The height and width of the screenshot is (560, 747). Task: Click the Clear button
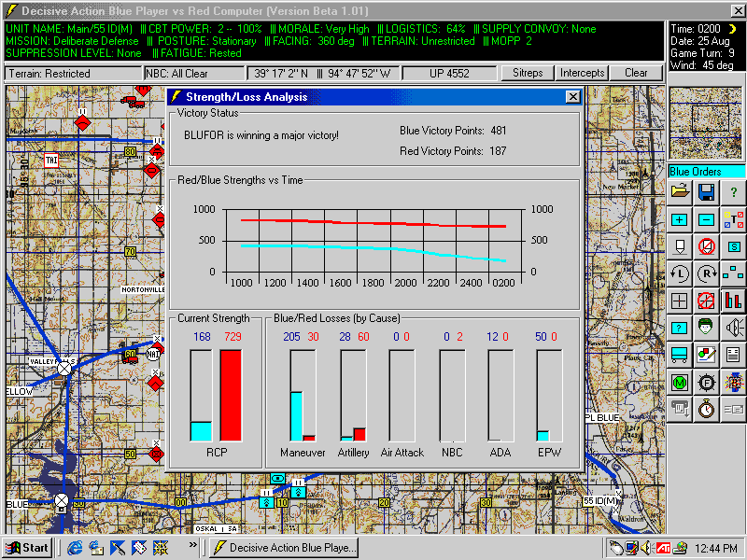click(636, 73)
